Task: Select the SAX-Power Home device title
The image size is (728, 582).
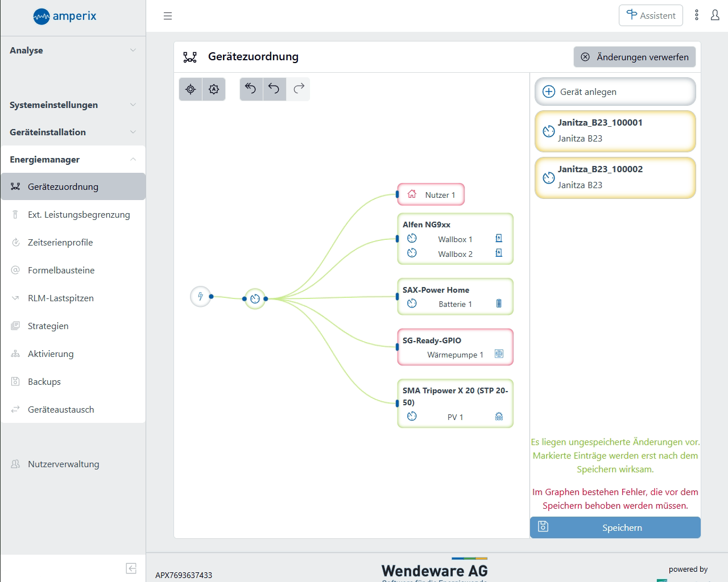Action: (436, 290)
